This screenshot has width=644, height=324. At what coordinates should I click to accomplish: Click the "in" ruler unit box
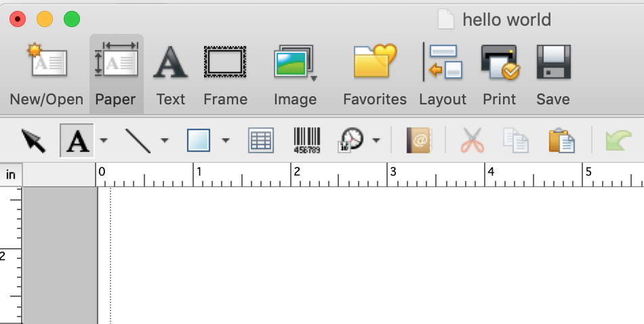[11, 175]
